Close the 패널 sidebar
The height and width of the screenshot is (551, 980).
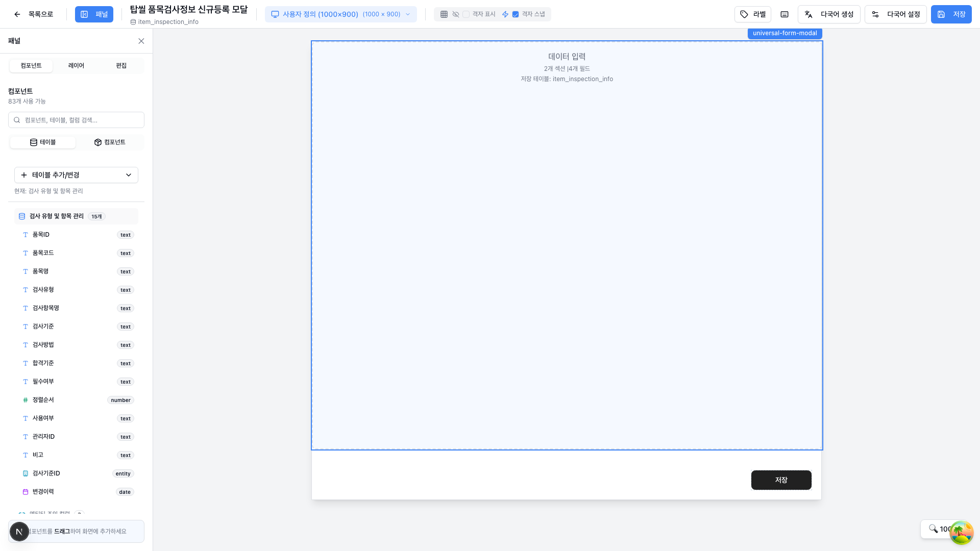141,41
